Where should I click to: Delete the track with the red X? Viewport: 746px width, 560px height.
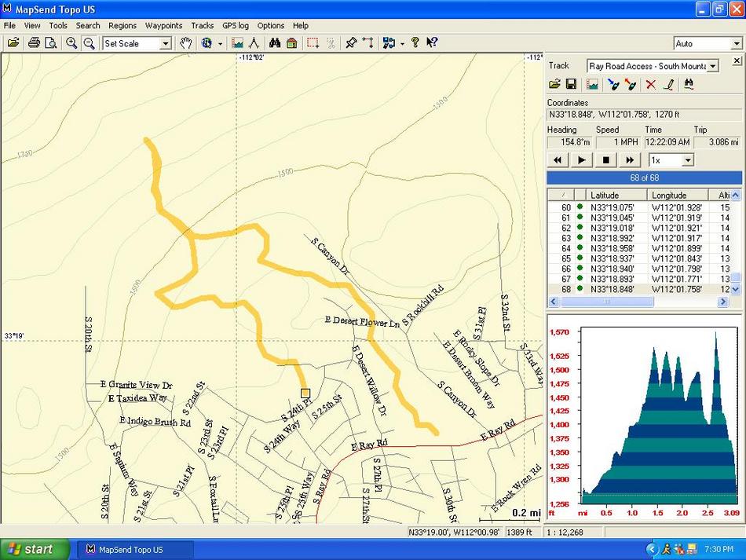[651, 84]
